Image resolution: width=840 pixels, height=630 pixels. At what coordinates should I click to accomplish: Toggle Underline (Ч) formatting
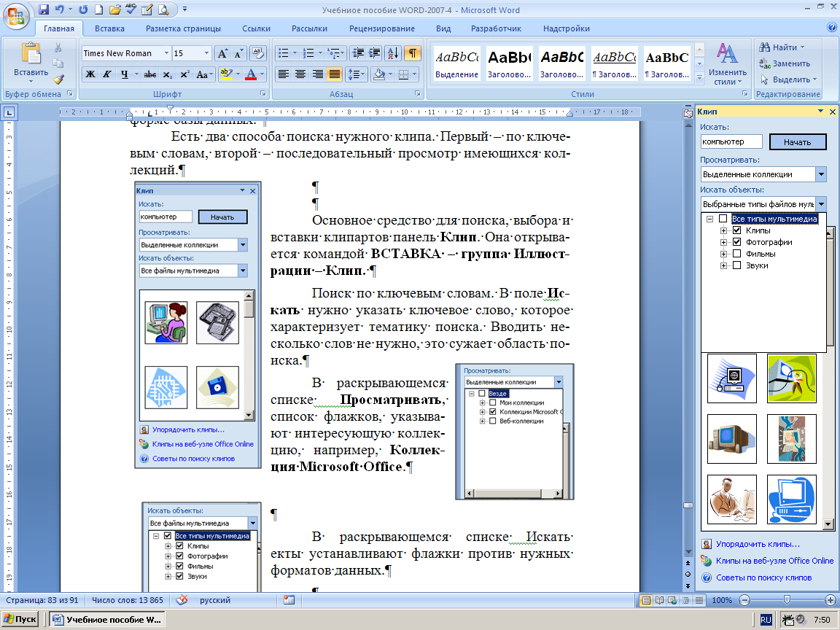124,74
